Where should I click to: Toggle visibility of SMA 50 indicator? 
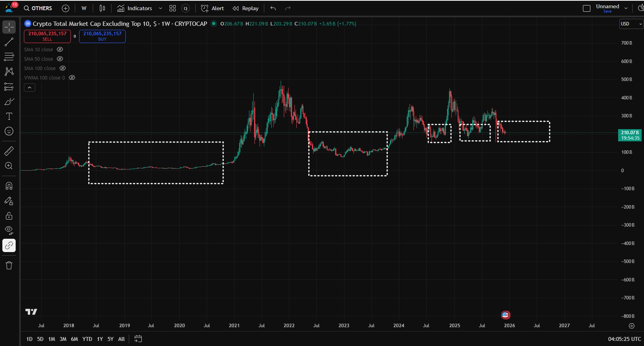coord(60,59)
